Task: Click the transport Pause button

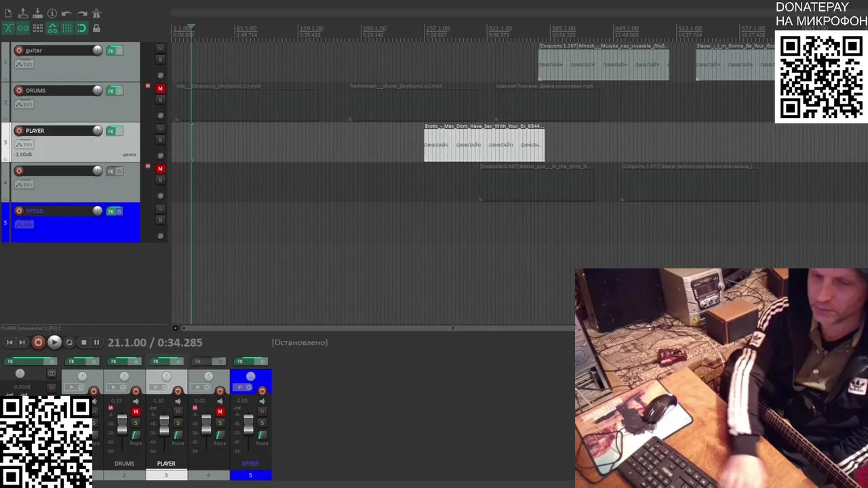Action: (x=96, y=342)
